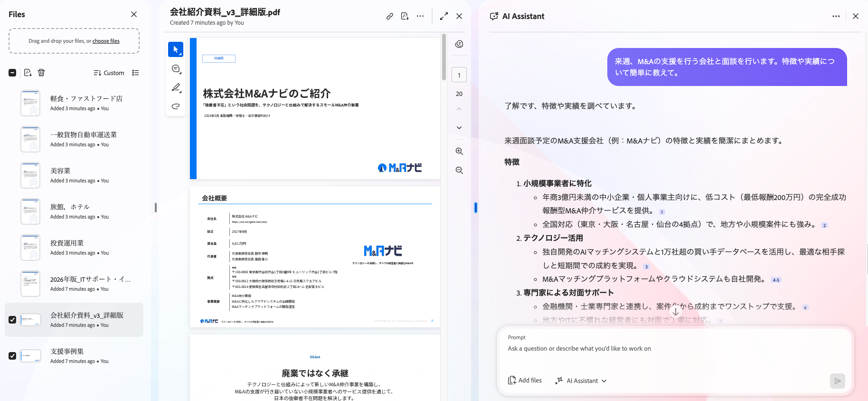Toggle the select-all files checkbox
Image resolution: width=868 pixels, height=401 pixels.
(12, 73)
